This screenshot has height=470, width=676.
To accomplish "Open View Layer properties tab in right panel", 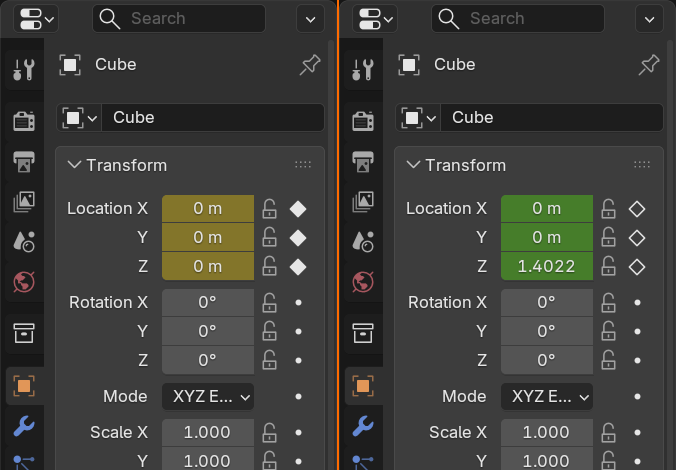I will coord(363,201).
